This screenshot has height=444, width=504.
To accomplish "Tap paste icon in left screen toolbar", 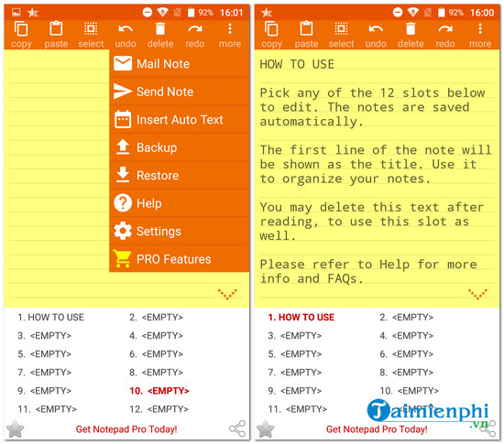I will coord(56,28).
